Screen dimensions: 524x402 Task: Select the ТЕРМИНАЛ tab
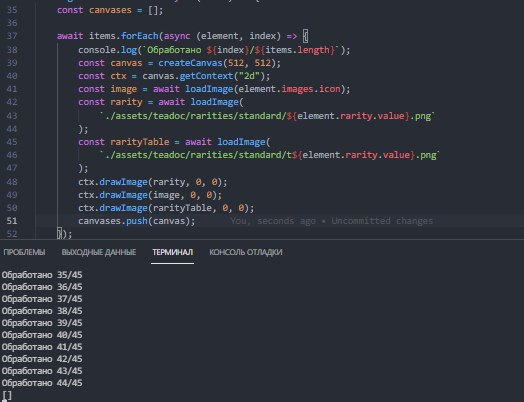pos(172,252)
